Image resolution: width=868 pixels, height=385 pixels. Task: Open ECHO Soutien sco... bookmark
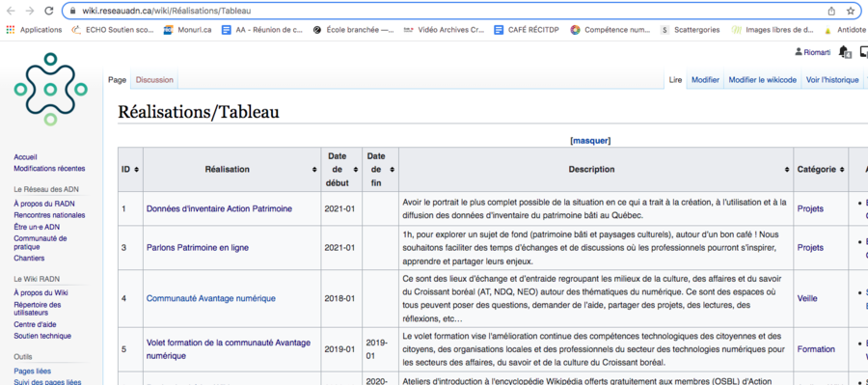pyautogui.click(x=113, y=30)
